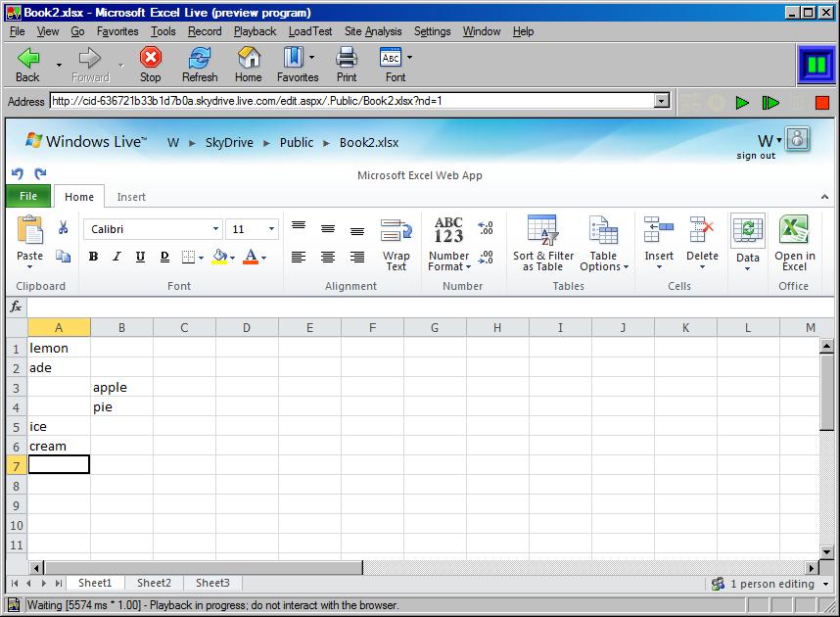Click the green play playback button
Image resolution: width=840 pixels, height=617 pixels.
pos(742,103)
